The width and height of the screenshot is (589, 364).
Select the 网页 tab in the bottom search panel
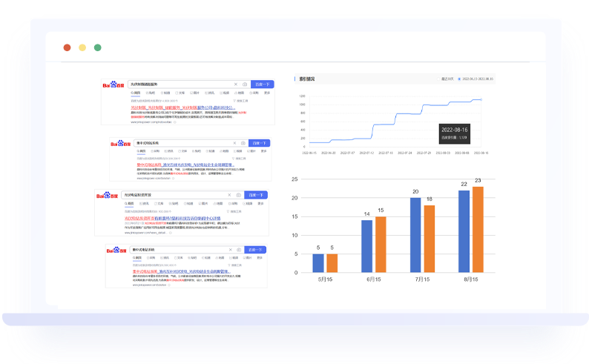point(138,259)
